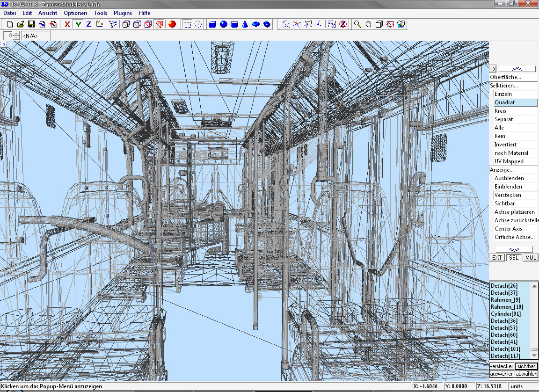The height and width of the screenshot is (392, 539).
Task: Create a new file with the blank page icon
Action: click(10, 24)
